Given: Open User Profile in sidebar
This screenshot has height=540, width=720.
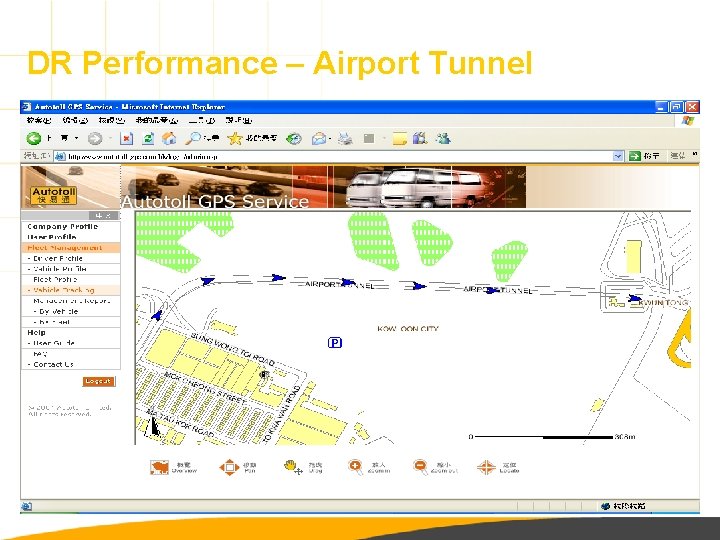Looking at the screenshot, I should coord(51,237).
